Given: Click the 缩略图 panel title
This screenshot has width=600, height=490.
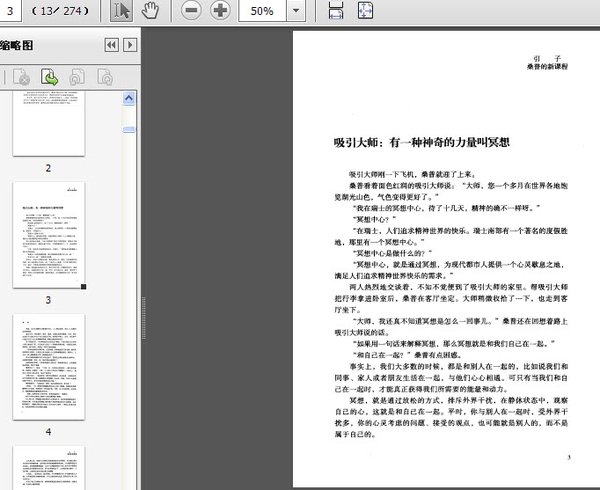Looking at the screenshot, I should coord(16,45).
